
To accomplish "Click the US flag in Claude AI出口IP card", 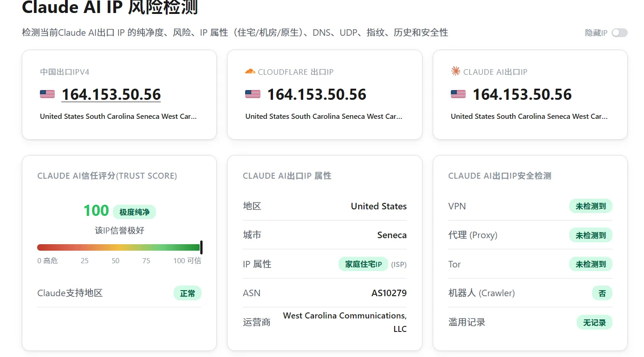I will pos(458,94).
